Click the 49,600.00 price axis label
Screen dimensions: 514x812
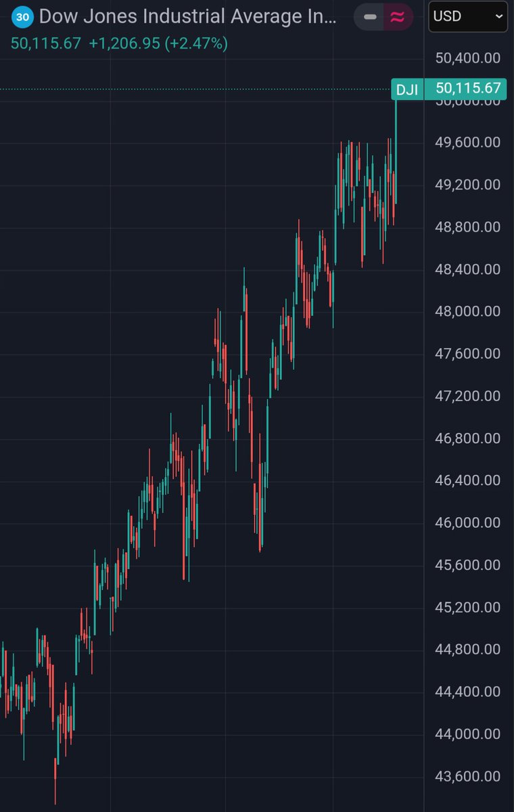tap(468, 142)
